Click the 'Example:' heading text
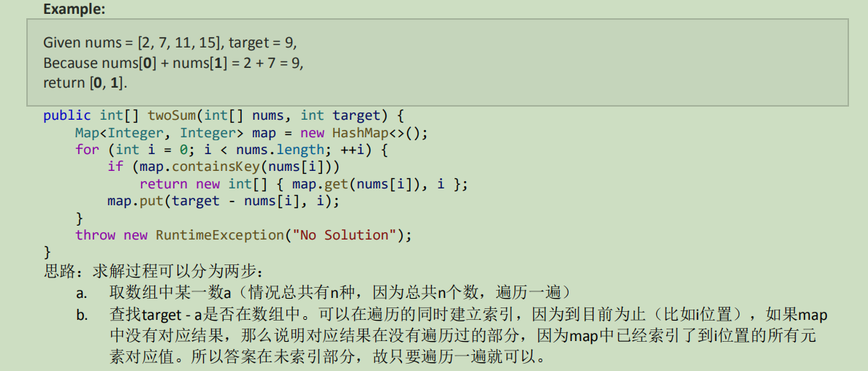The height and width of the screenshot is (371, 868). coord(75,9)
